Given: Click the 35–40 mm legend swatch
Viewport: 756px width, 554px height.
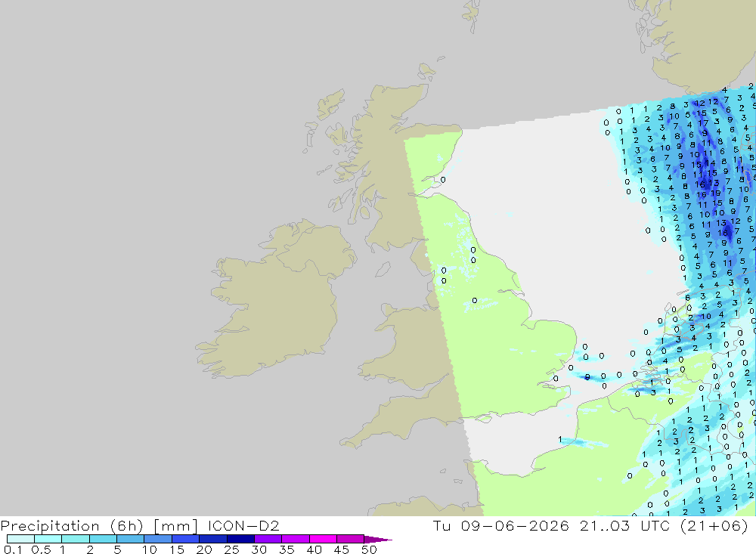Looking at the screenshot, I should click(x=295, y=539).
